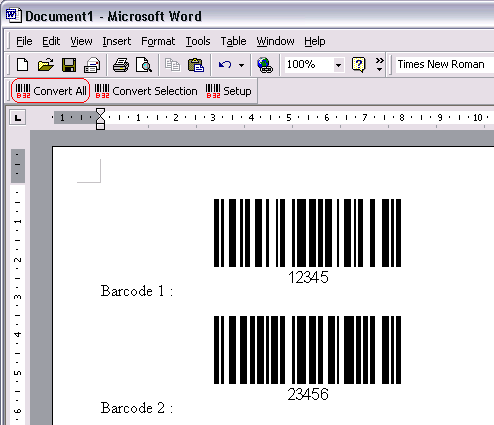The width and height of the screenshot is (494, 425).
Task: Open the Format menu
Action: click(x=158, y=41)
